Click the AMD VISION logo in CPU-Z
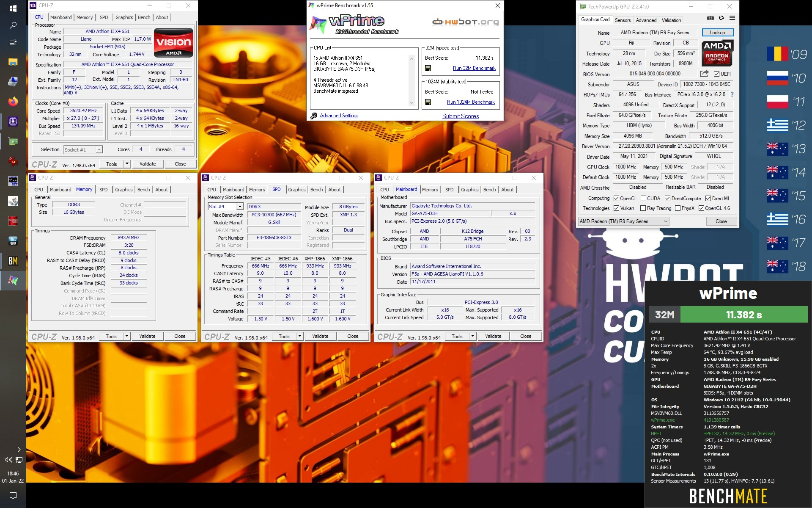The width and height of the screenshot is (812, 508). click(x=173, y=43)
